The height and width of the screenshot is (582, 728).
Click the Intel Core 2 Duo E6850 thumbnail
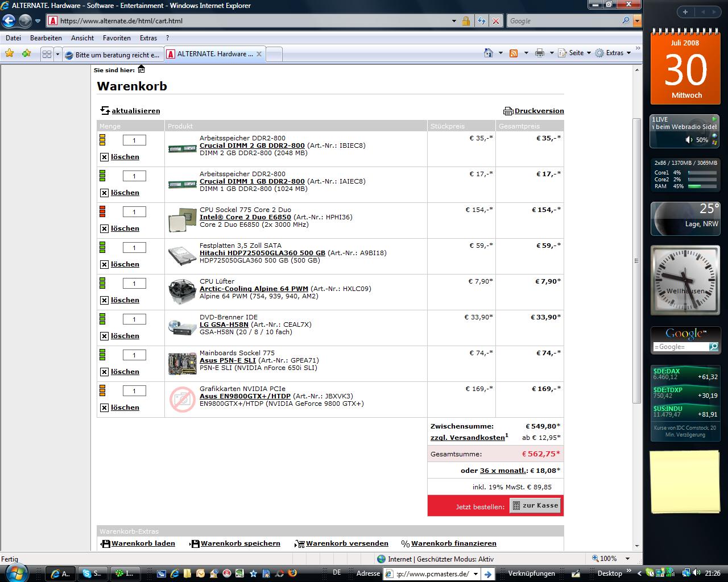pos(182,221)
